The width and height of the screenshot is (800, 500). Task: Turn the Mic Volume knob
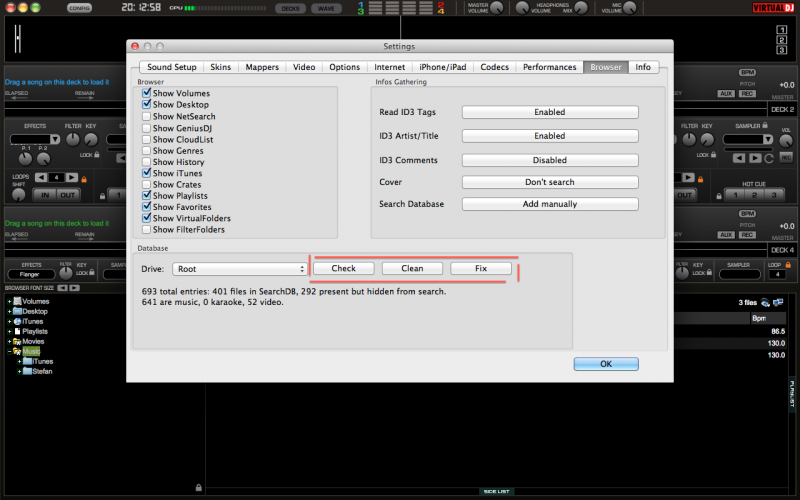pos(630,8)
